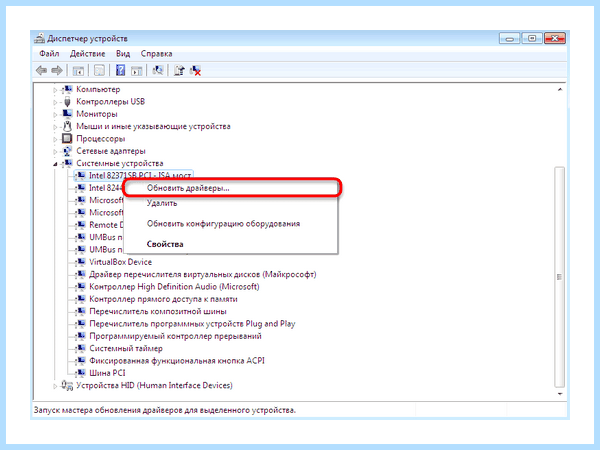Minimize the Диспетчер устройств window
This screenshot has width=600, height=450.
click(509, 38)
